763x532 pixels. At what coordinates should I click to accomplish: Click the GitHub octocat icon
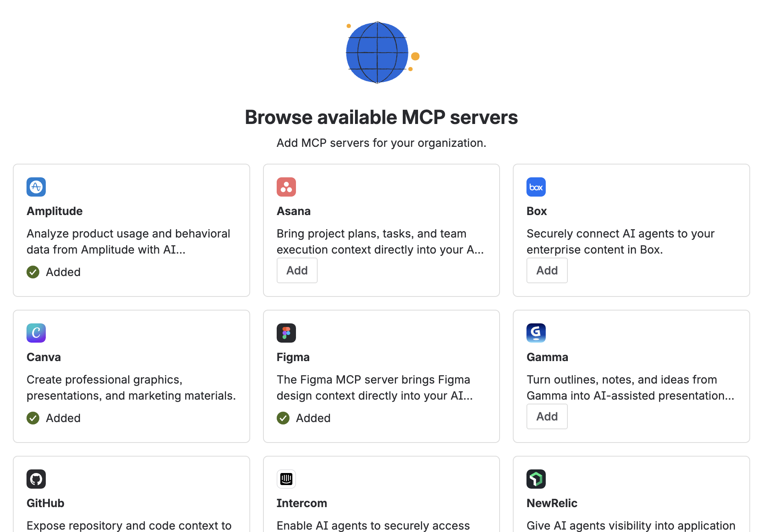click(x=36, y=479)
